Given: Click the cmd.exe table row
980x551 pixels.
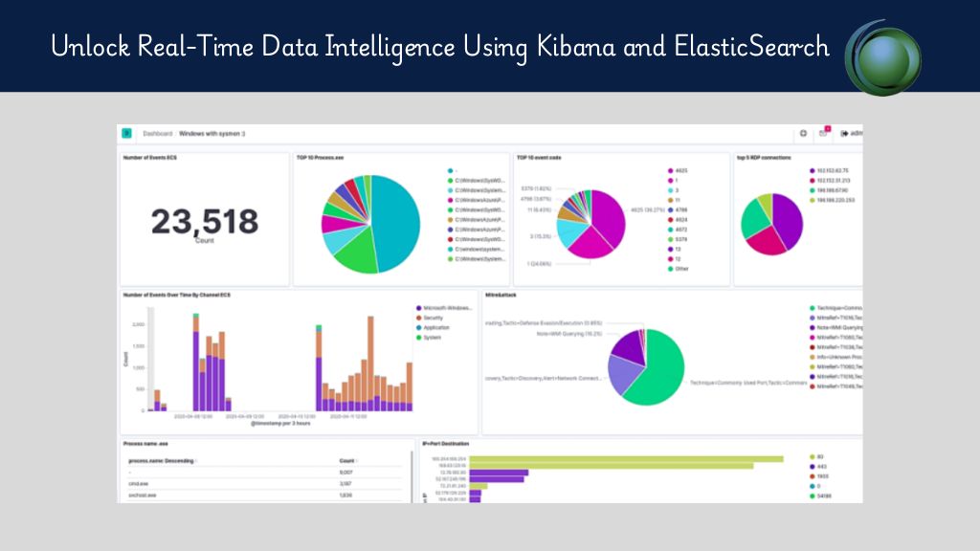Looking at the screenshot, I should (x=265, y=483).
